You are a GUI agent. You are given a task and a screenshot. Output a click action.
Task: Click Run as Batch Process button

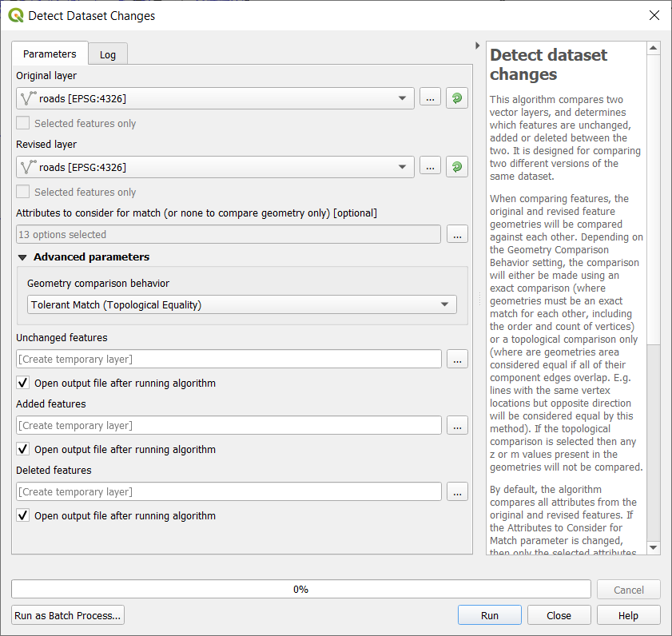tap(68, 615)
